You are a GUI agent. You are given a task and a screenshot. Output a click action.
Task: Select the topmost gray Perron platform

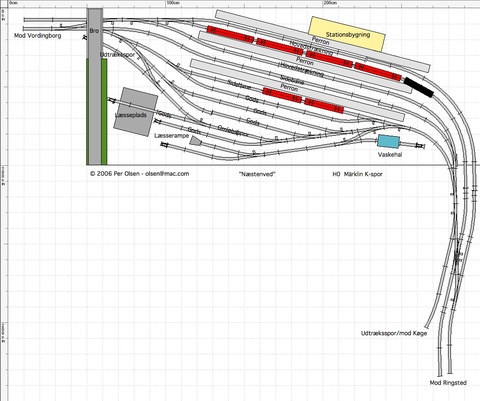pos(322,41)
